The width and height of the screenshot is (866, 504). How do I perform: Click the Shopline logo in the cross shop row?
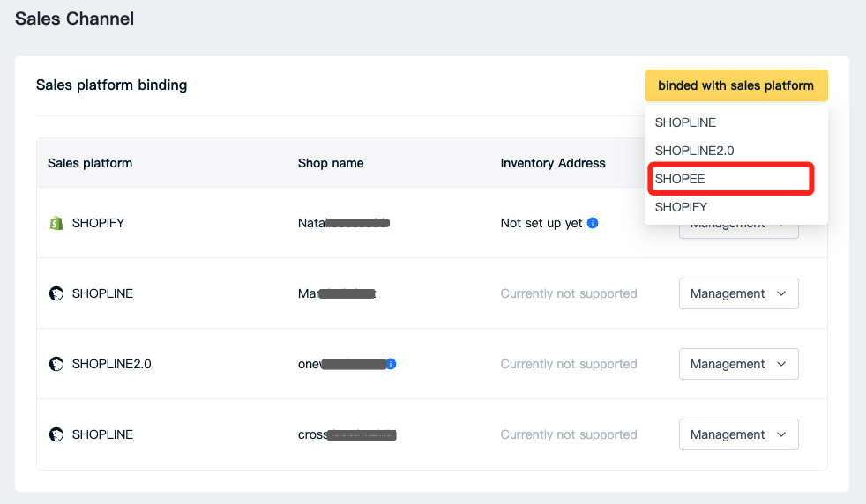coord(56,435)
